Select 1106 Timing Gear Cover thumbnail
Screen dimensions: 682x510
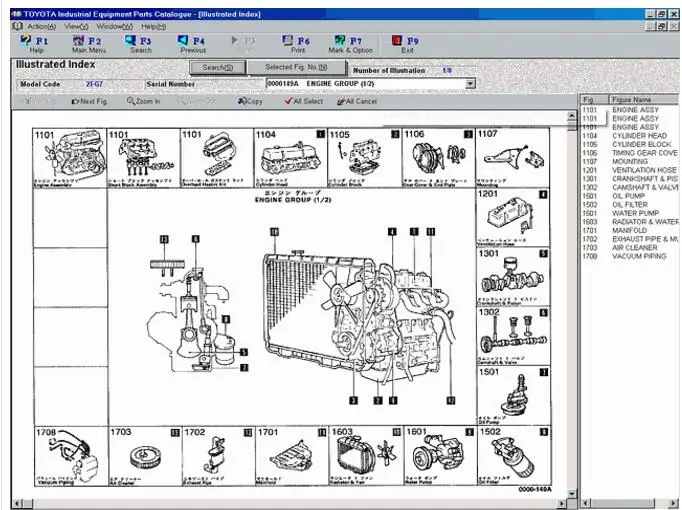click(x=438, y=158)
